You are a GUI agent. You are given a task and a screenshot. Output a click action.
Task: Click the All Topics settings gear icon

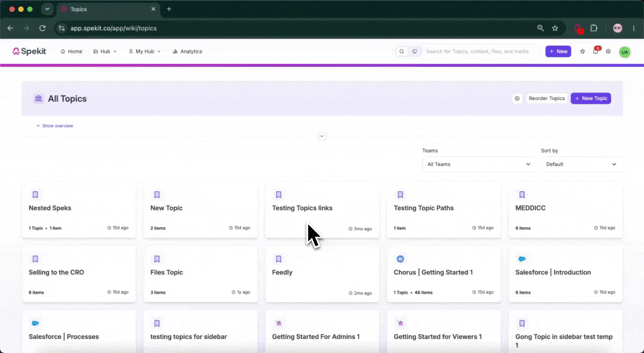click(x=517, y=99)
